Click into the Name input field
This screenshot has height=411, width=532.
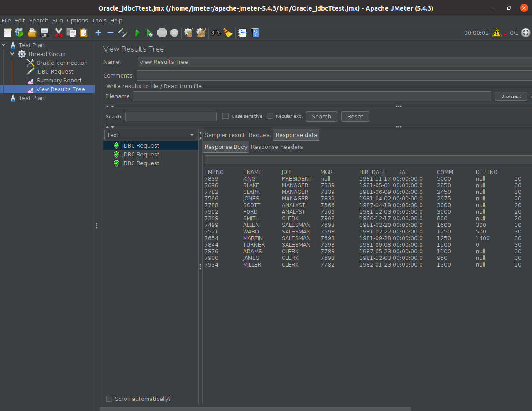pyautogui.click(x=335, y=62)
